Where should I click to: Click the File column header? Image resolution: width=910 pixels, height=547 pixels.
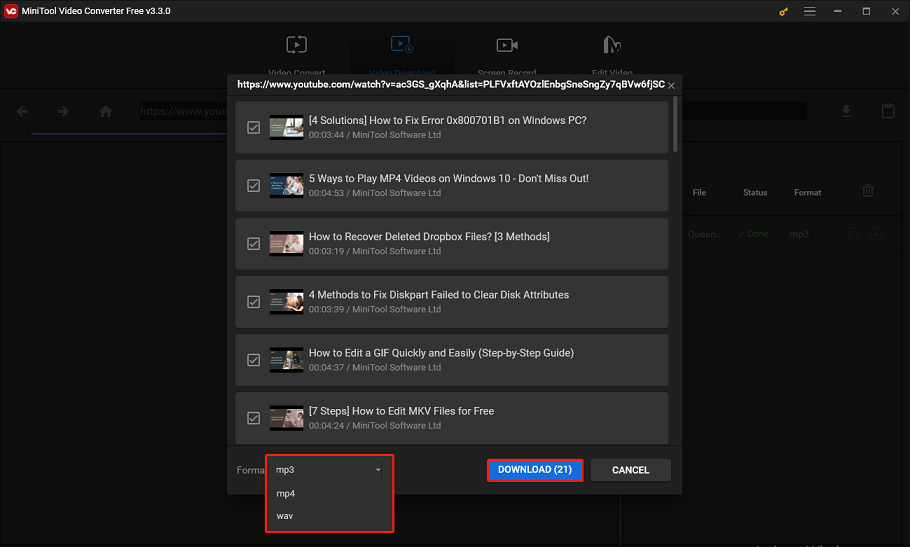(699, 193)
